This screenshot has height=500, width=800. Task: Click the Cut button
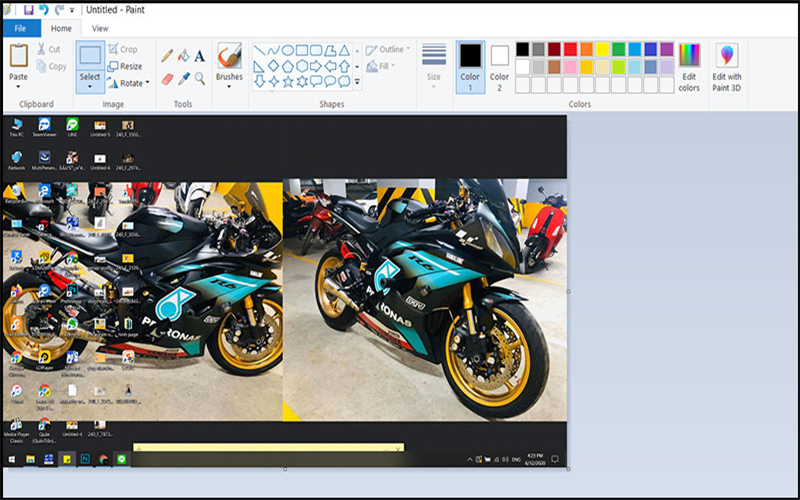[x=49, y=49]
